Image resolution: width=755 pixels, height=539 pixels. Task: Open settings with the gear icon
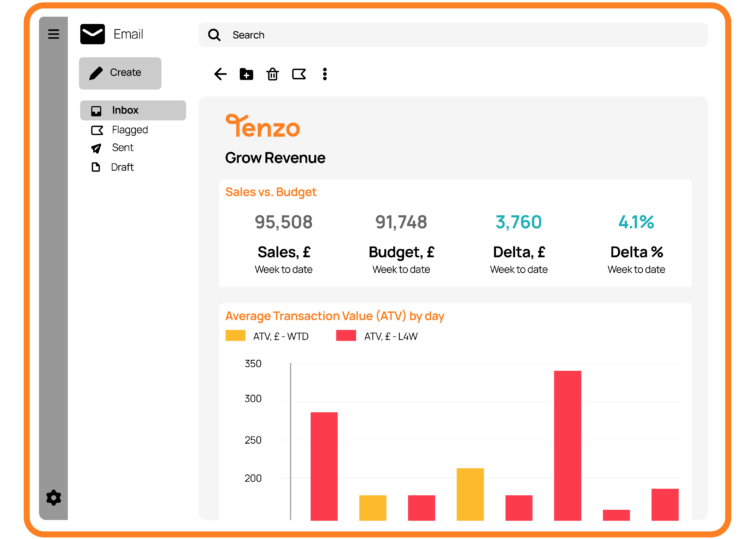pyautogui.click(x=54, y=497)
